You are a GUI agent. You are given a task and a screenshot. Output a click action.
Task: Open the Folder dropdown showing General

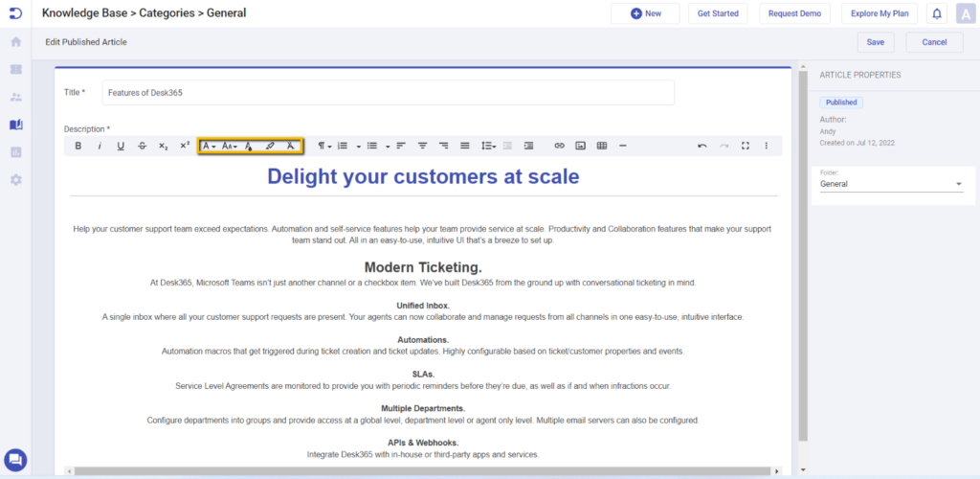tap(891, 184)
